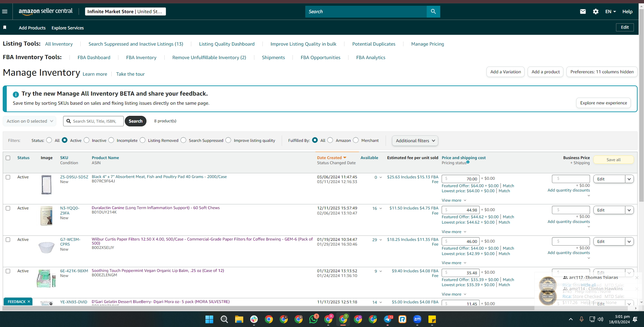Tick the select-all checkbox in table header
This screenshot has width=644, height=327.
click(8, 158)
